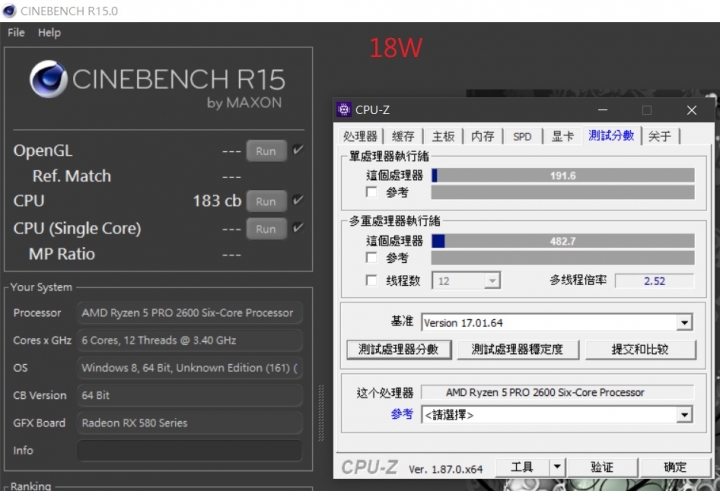Click the single-thread score bar showing 191.6

coord(563,175)
